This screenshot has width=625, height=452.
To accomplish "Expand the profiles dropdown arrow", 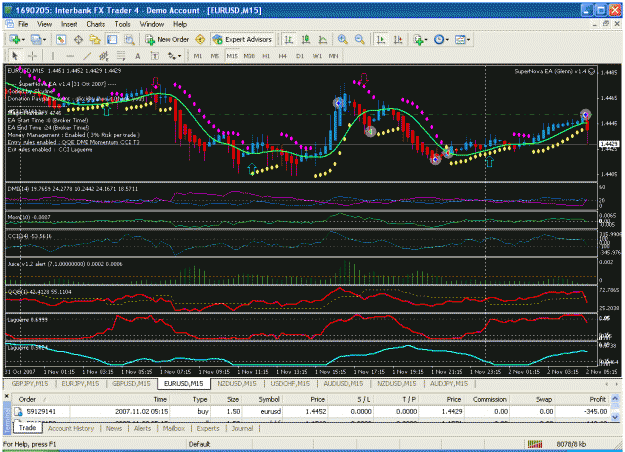I will [x=44, y=40].
